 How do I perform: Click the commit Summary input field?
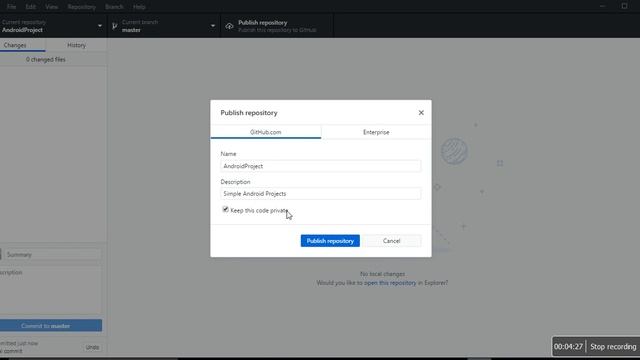coord(53,255)
